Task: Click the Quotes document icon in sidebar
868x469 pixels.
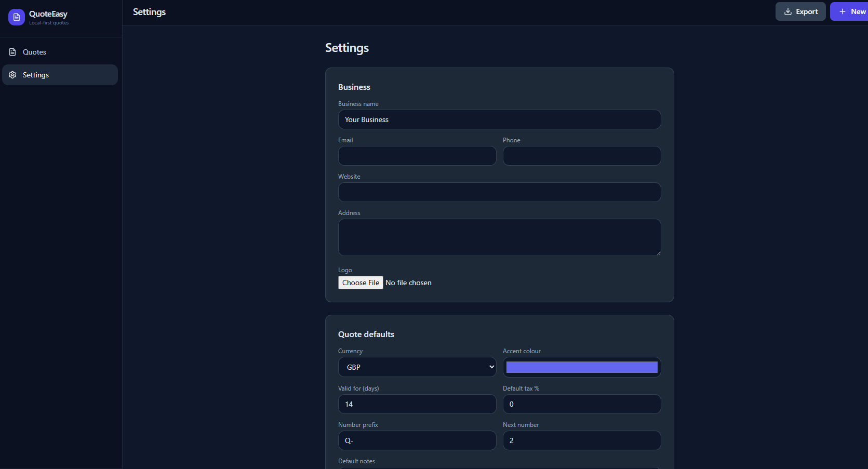Action: coord(12,52)
